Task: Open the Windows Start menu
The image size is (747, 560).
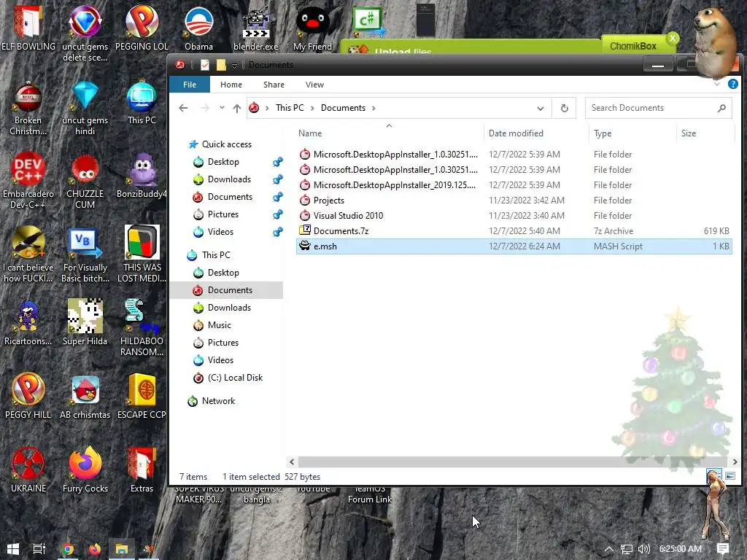Action: point(13,549)
